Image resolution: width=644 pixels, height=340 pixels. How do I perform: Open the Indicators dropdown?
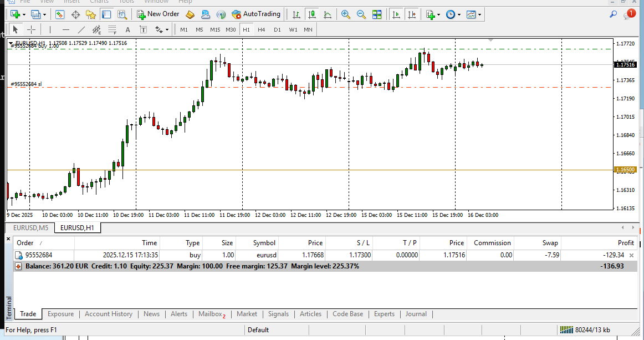[431, 14]
